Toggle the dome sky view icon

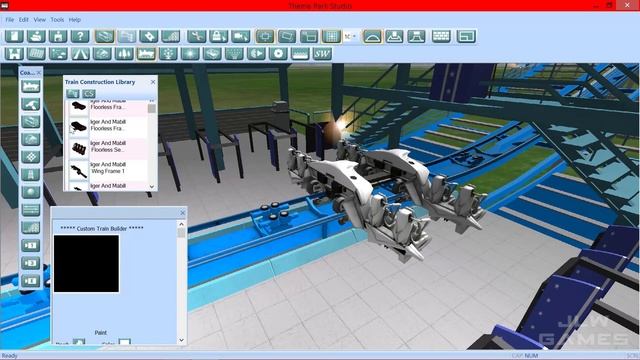pos(372,36)
